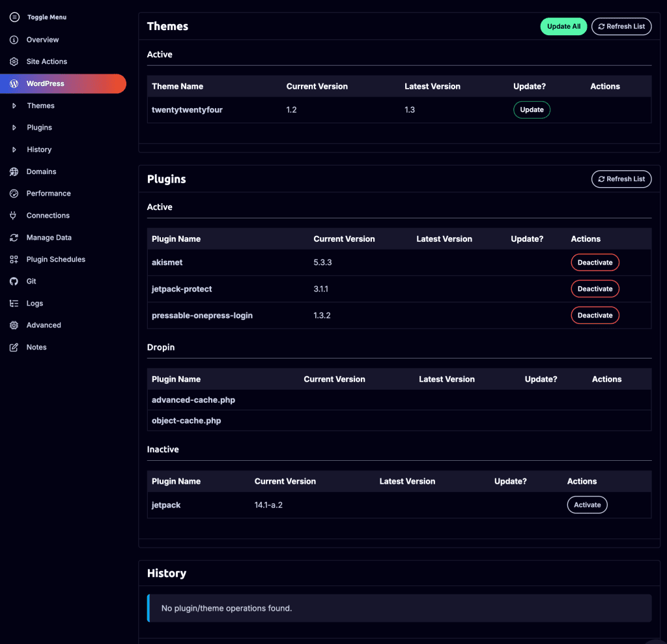Refresh the Plugins list
Viewport: 667px width, 644px height.
pyautogui.click(x=621, y=179)
